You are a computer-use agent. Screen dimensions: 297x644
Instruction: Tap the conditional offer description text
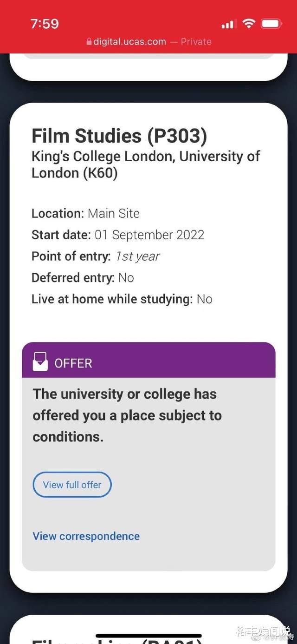(x=127, y=415)
